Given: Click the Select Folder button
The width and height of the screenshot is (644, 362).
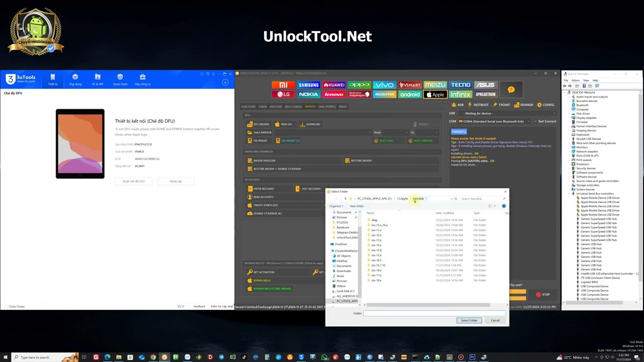Looking at the screenshot, I should (x=469, y=320).
